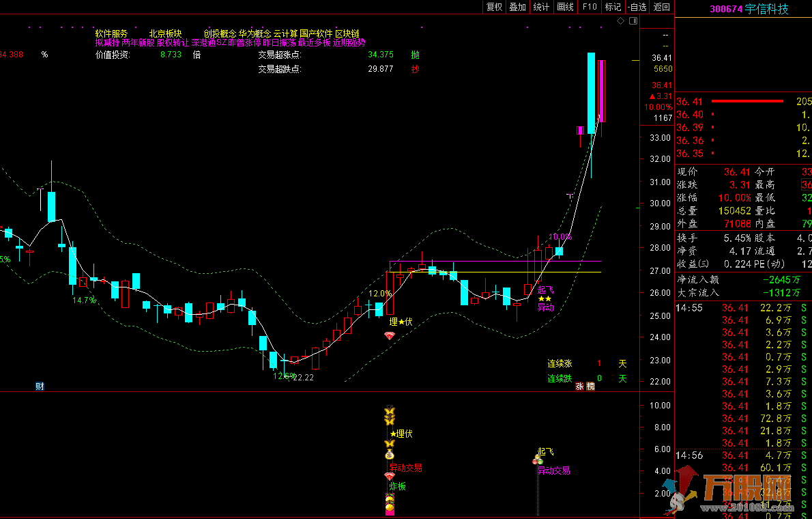Screen dimensions: 812x519
Task: Click the red 抄 buy marker
Action: (416, 69)
